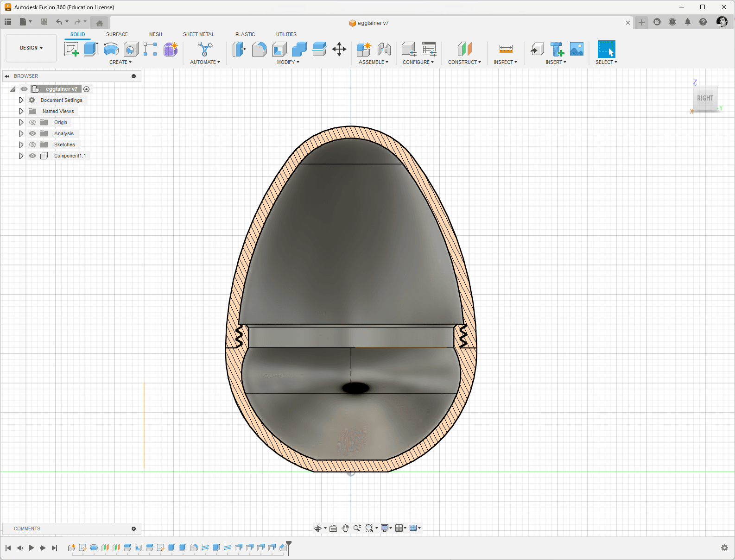The height and width of the screenshot is (560, 735).
Task: Toggle visibility of Sketches folder
Action: click(32, 145)
